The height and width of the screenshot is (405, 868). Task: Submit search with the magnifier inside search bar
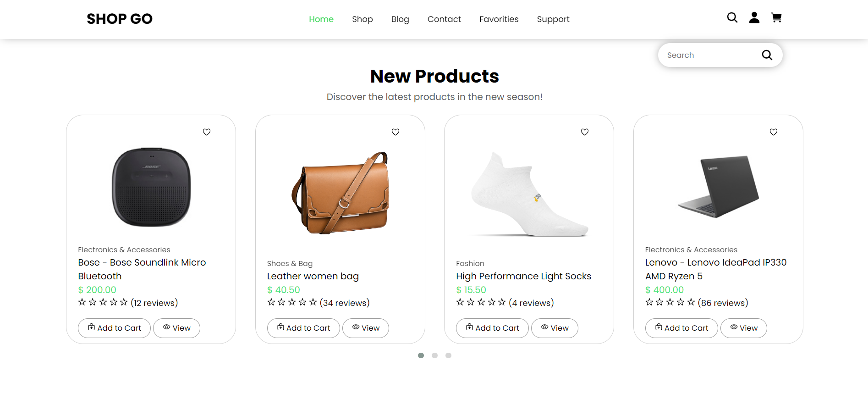click(x=767, y=55)
